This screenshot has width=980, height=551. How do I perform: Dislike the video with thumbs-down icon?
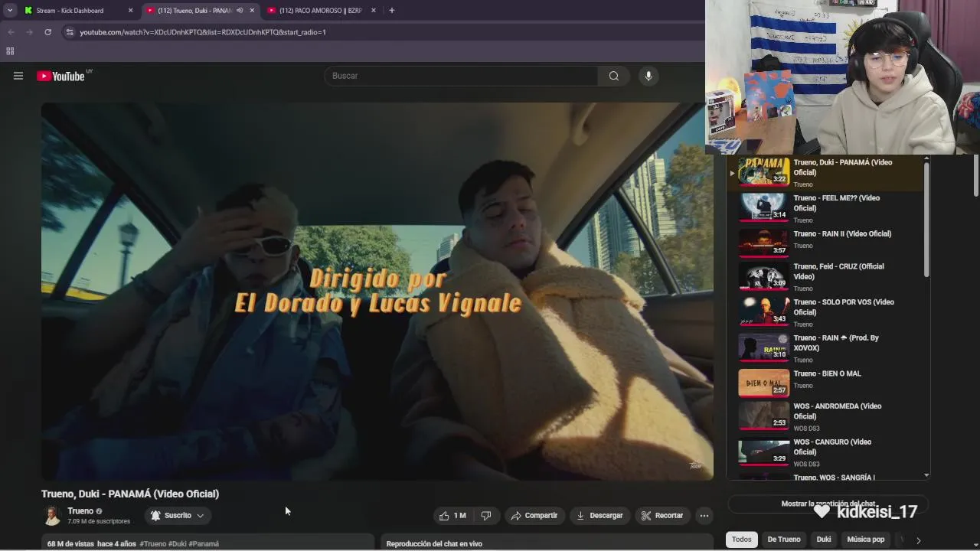point(486,516)
